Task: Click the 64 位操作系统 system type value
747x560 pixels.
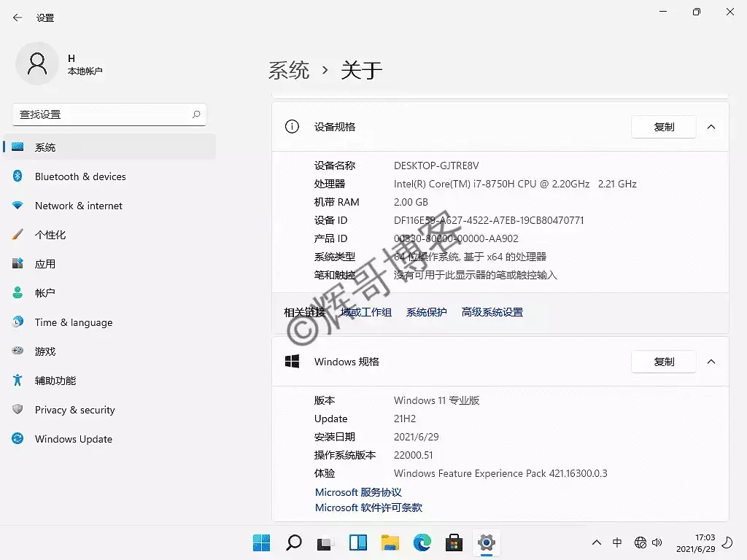Action: (x=470, y=257)
